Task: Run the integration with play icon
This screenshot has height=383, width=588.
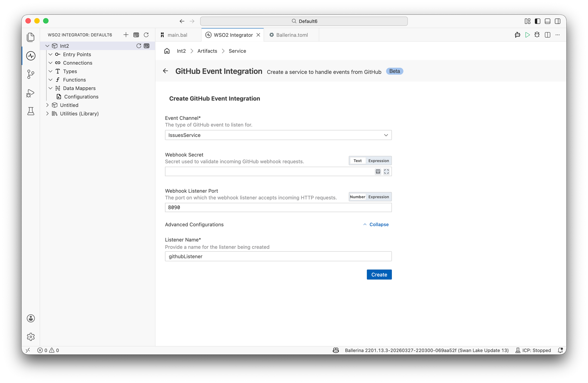Action: click(x=527, y=35)
